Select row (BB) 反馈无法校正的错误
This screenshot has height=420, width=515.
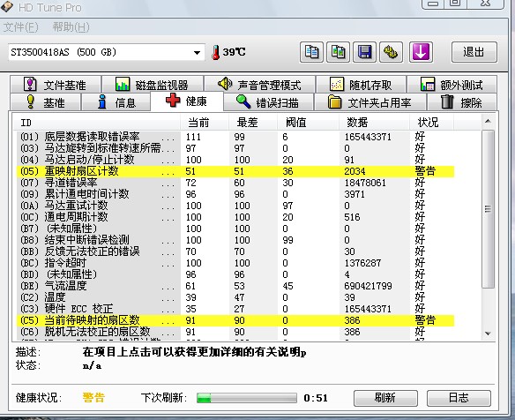click(235, 251)
